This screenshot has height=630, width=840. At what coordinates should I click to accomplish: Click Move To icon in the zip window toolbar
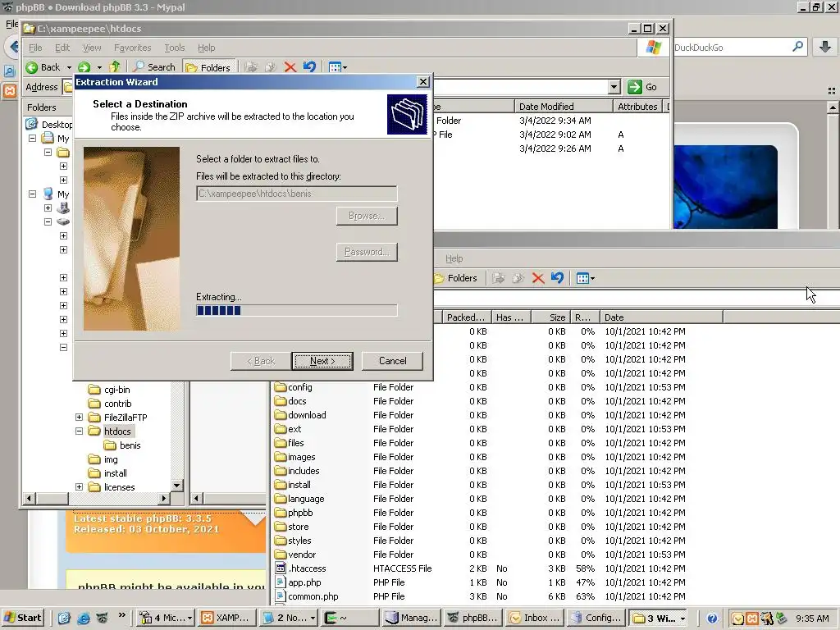[499, 278]
